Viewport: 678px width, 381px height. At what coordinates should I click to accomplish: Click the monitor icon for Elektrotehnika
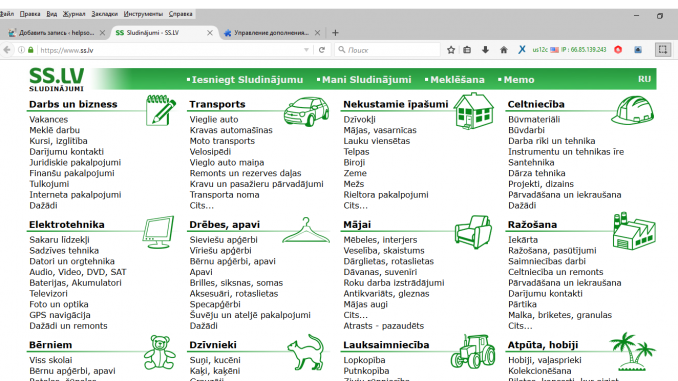pos(158,232)
